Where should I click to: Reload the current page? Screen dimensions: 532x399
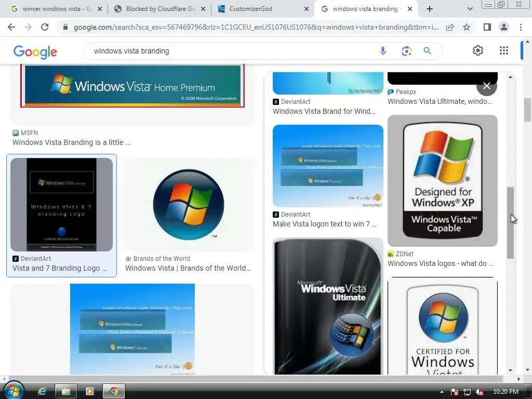[45, 27]
